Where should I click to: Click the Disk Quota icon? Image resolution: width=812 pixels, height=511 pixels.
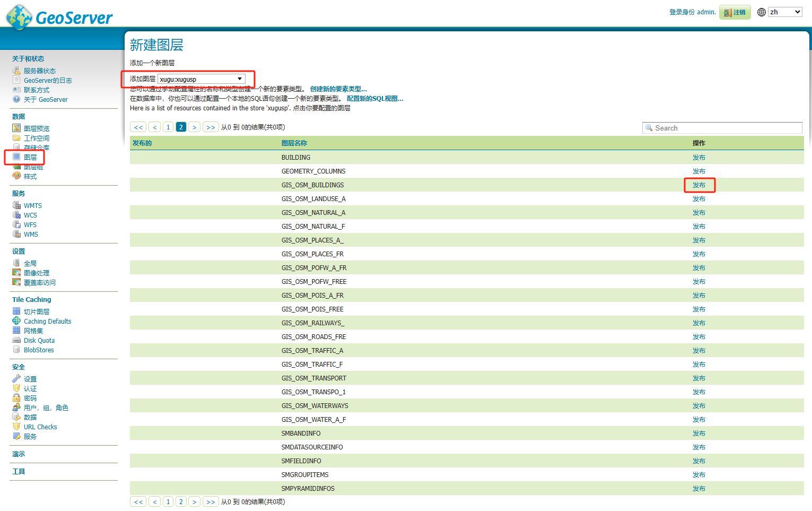tap(16, 340)
